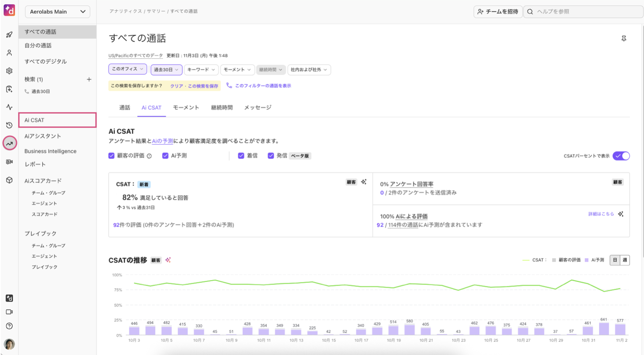Screen dimensions: 644x355
Task: Switch to the 継続時間 tab
Action: (x=222, y=107)
